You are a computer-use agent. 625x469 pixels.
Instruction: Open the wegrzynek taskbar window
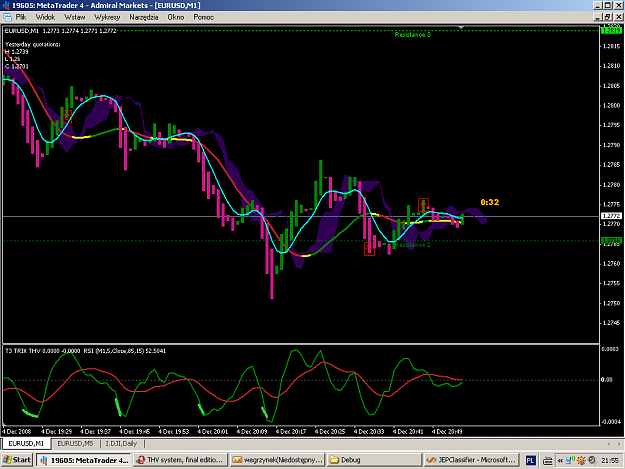click(x=277, y=460)
